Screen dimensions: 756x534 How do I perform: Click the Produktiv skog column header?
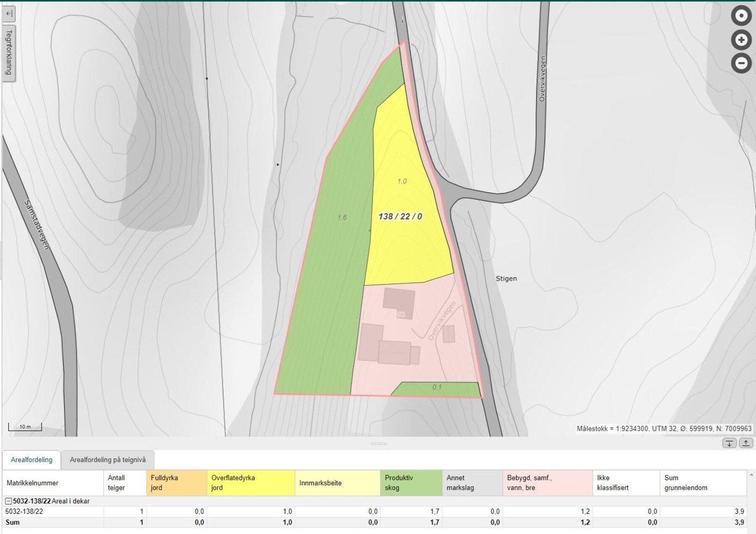(411, 483)
